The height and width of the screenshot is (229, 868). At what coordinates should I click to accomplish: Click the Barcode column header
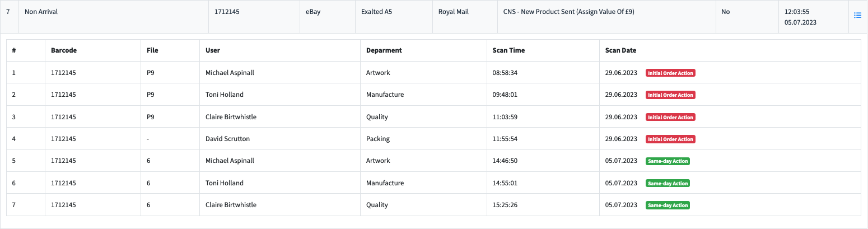click(64, 50)
